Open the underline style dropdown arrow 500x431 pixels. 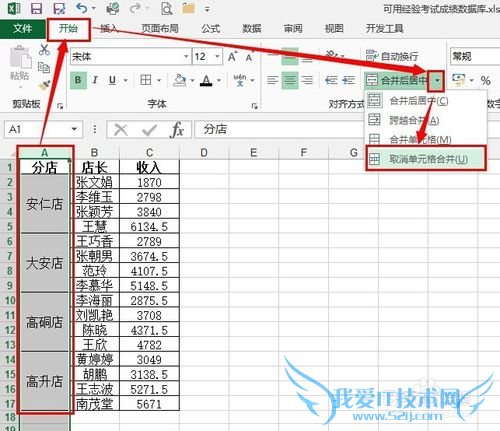point(126,80)
